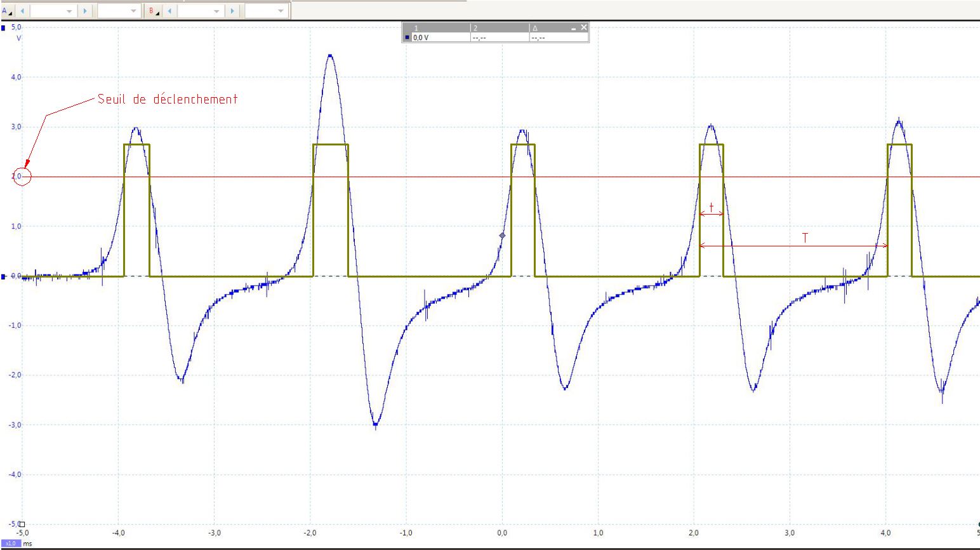Click the x1.0 time axis zoom indicator
The height and width of the screenshot is (550, 980).
[x=11, y=544]
